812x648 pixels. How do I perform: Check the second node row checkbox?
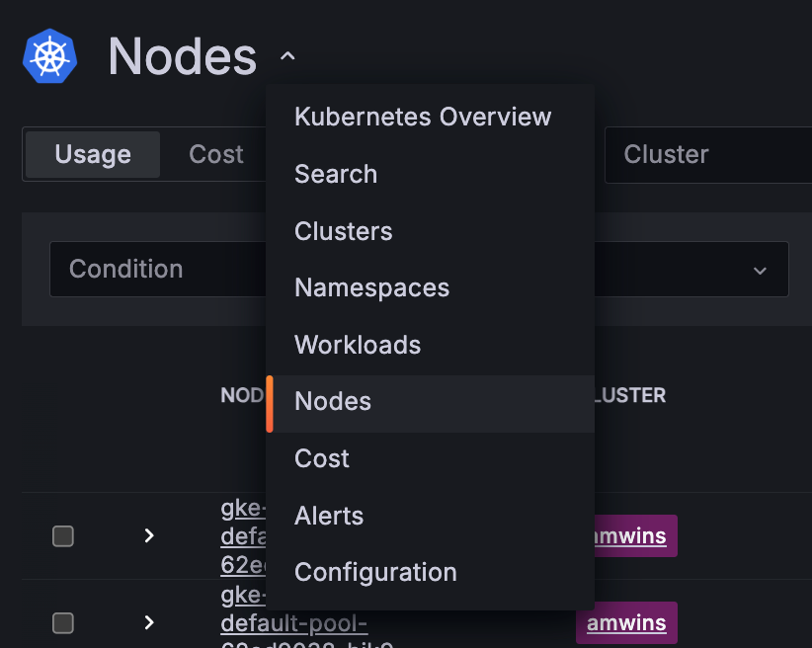63,622
